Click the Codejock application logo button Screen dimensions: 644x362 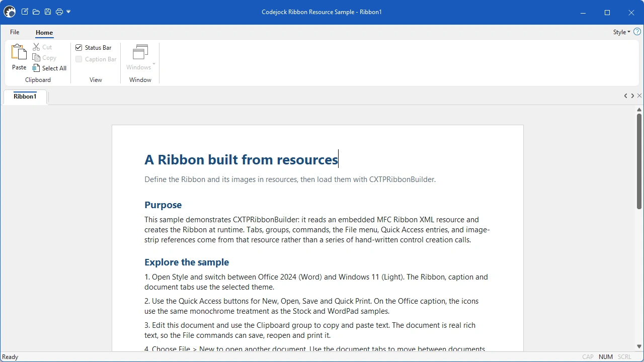[x=10, y=12]
